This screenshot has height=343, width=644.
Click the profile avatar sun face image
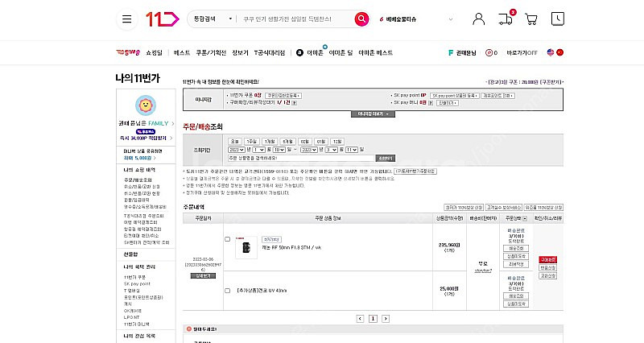point(146,105)
